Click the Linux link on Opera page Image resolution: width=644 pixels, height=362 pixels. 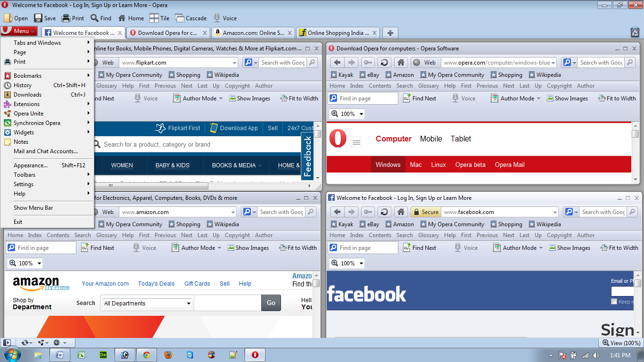click(x=438, y=165)
